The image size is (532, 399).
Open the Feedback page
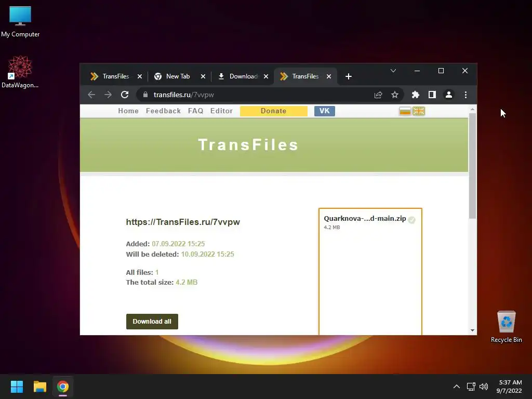pyautogui.click(x=163, y=111)
